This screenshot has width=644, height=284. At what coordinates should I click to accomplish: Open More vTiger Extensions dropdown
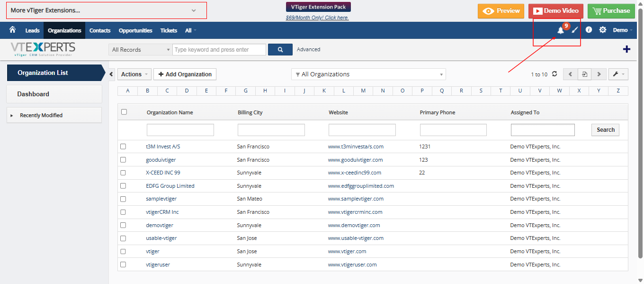[x=107, y=10]
